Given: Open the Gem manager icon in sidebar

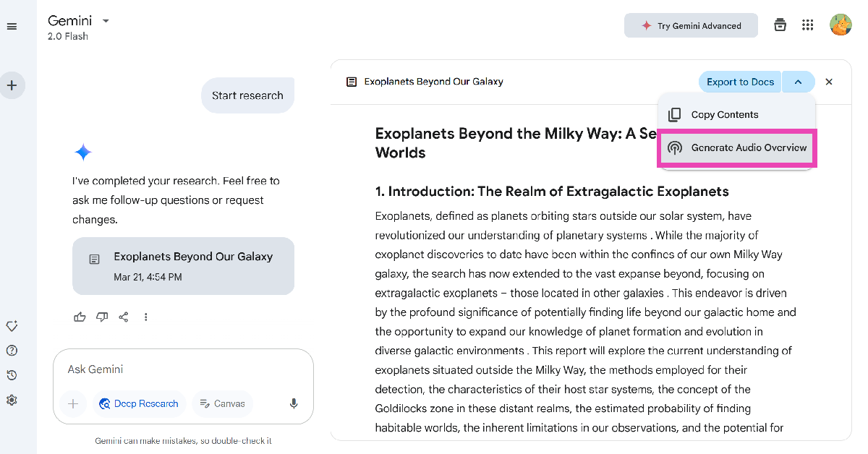Looking at the screenshot, I should (x=12, y=326).
